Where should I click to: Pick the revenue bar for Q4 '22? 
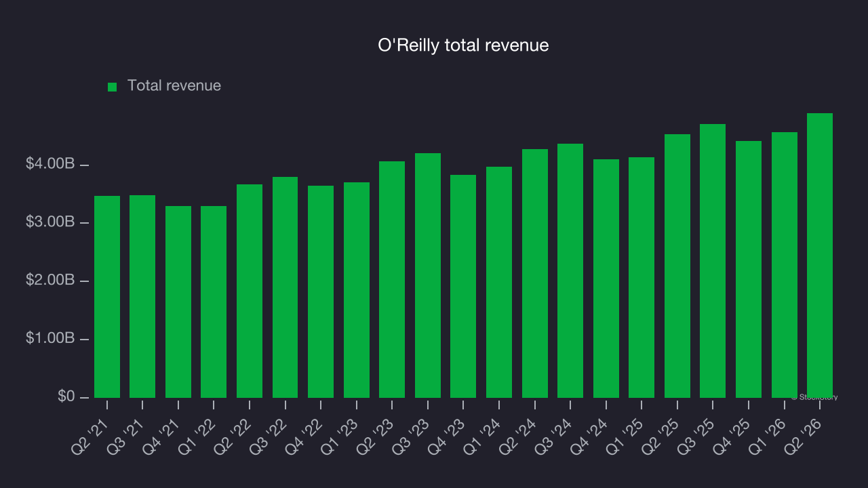(321, 291)
